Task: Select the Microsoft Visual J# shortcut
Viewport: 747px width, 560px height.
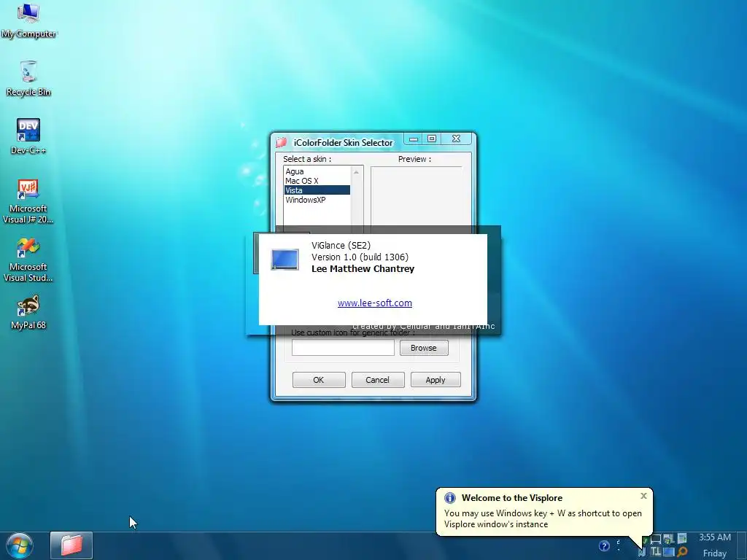Action: tap(28, 201)
